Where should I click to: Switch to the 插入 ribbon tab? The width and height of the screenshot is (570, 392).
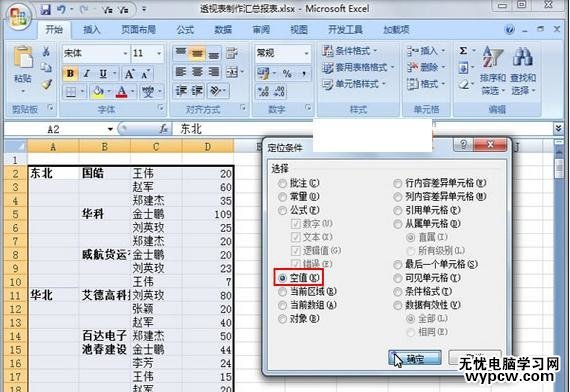tap(92, 29)
